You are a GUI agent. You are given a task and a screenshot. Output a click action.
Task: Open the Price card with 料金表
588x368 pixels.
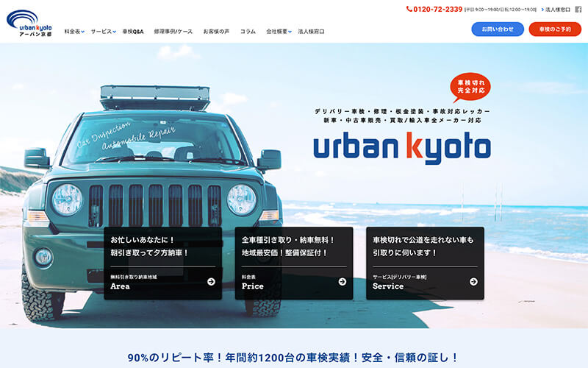tap(294, 263)
